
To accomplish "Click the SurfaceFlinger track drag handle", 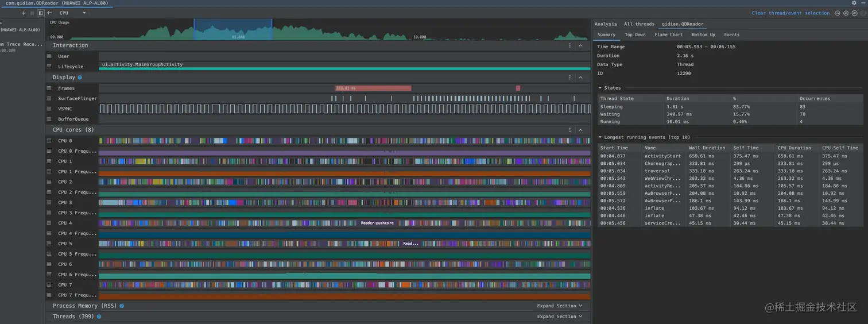I will click(x=49, y=98).
